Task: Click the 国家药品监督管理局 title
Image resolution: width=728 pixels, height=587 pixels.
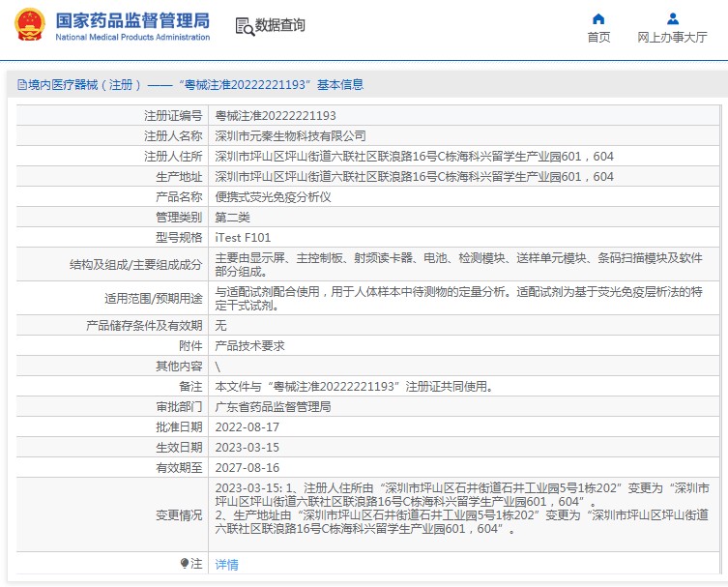Action: point(132,20)
